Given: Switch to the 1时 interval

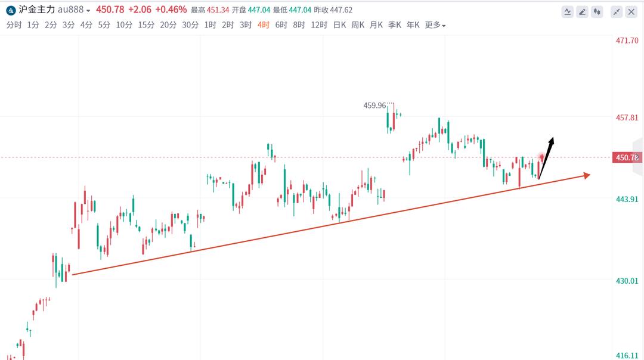Looking at the screenshot, I should tap(210, 25).
